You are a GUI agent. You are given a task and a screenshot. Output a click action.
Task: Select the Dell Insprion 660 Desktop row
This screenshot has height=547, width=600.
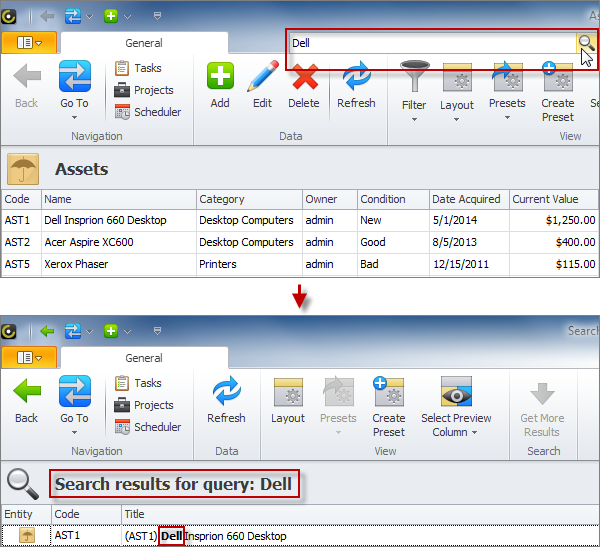(x=300, y=220)
